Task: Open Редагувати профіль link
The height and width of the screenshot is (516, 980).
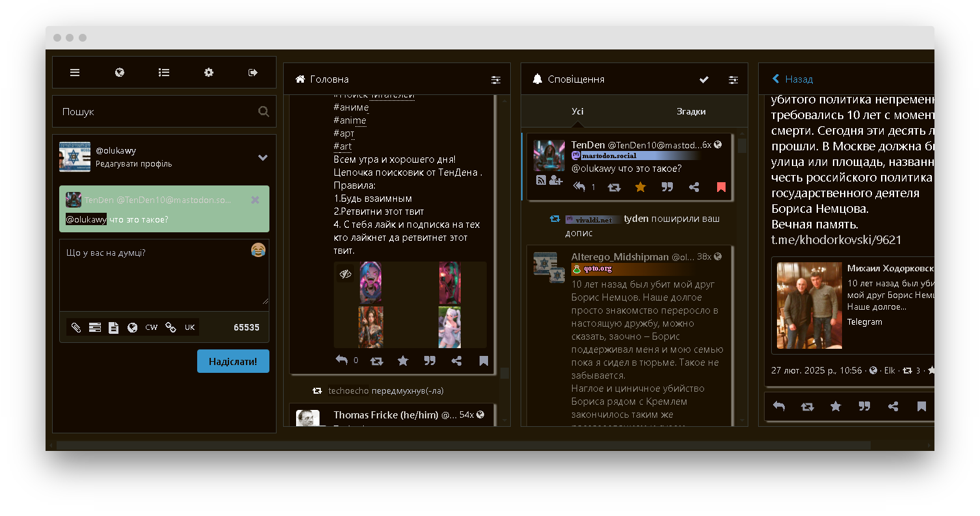Action: [x=134, y=163]
